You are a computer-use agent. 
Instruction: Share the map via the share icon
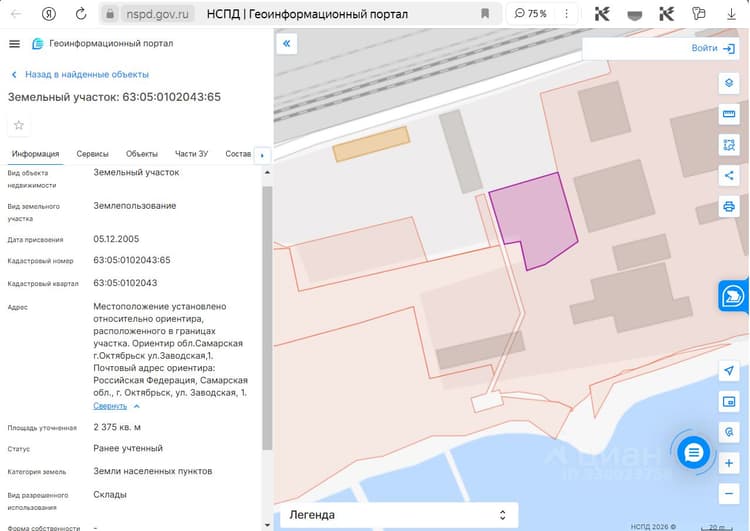[x=728, y=176]
